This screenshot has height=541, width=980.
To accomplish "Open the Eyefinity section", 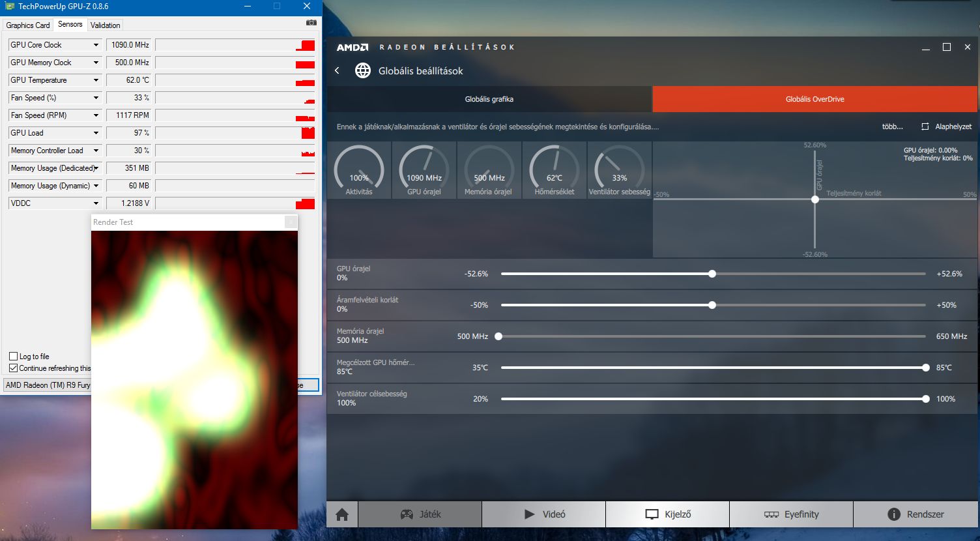I will [791, 514].
